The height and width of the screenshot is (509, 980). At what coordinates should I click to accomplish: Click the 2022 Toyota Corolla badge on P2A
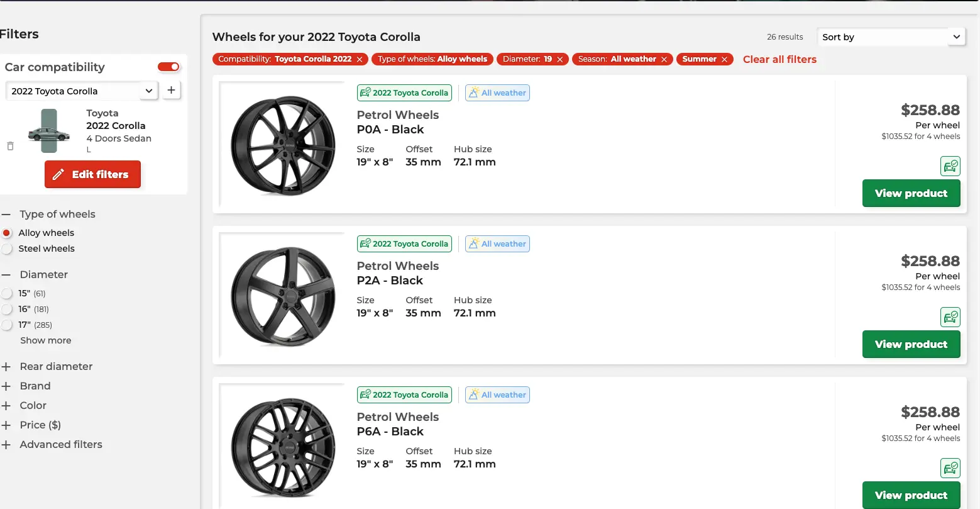pos(404,243)
